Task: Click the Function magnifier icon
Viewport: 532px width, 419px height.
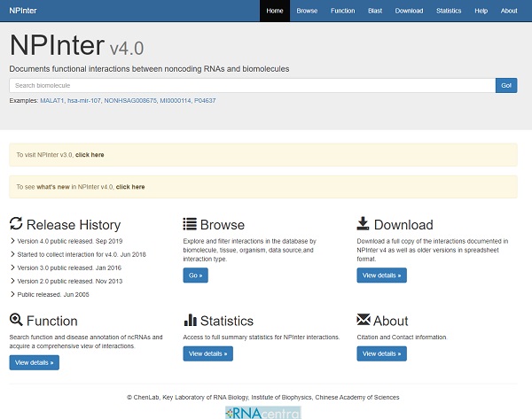Action: click(x=16, y=321)
